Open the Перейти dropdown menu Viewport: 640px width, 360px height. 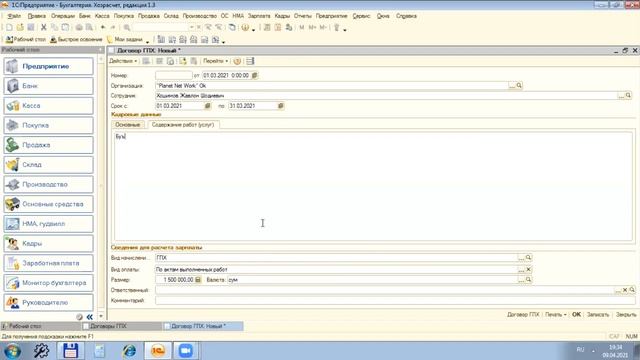tap(216, 61)
